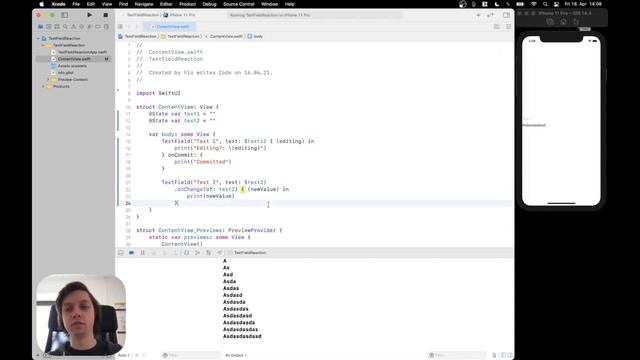Viewport: 640px width, 360px height.
Task: Open Info.plist in the navigator
Action: click(65, 73)
